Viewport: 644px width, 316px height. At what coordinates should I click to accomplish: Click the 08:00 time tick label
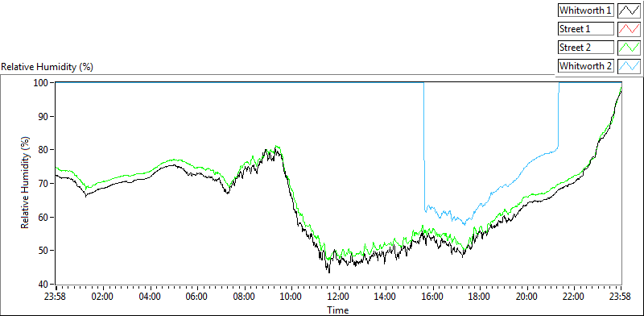coord(245,297)
